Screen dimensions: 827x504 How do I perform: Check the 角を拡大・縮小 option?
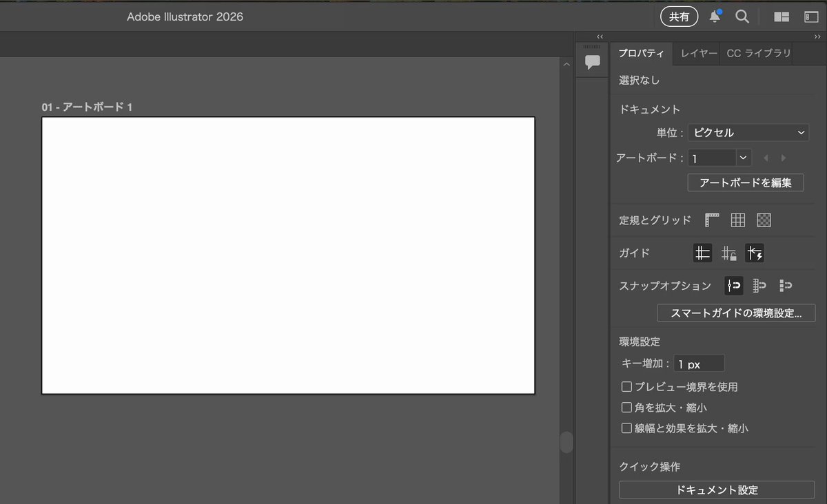pyautogui.click(x=626, y=407)
